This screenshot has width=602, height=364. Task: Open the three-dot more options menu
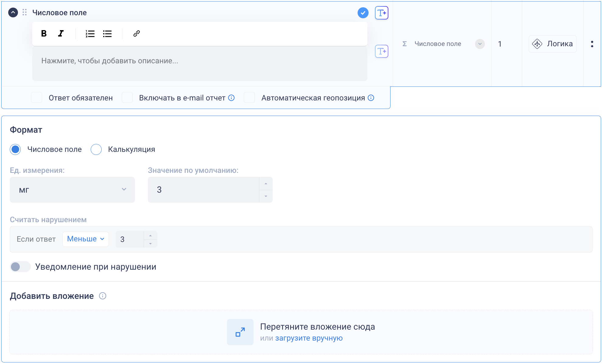(592, 44)
